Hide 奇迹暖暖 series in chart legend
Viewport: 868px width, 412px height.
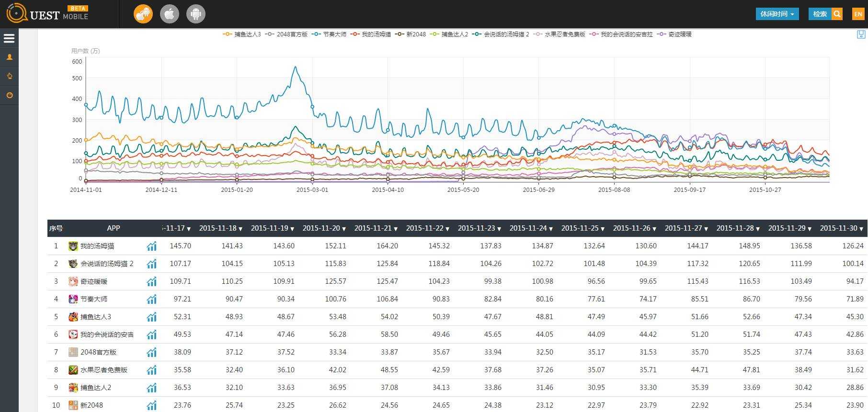(674, 34)
